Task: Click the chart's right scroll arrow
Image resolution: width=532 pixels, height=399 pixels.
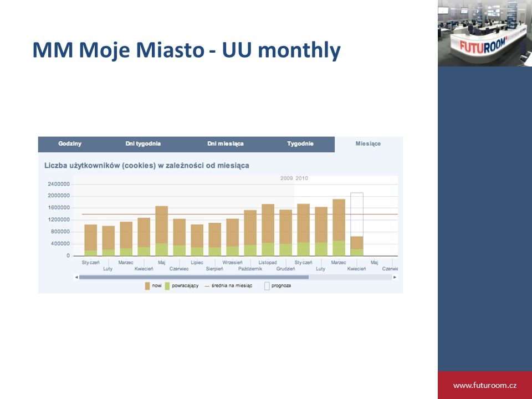Action: pyautogui.click(x=395, y=277)
